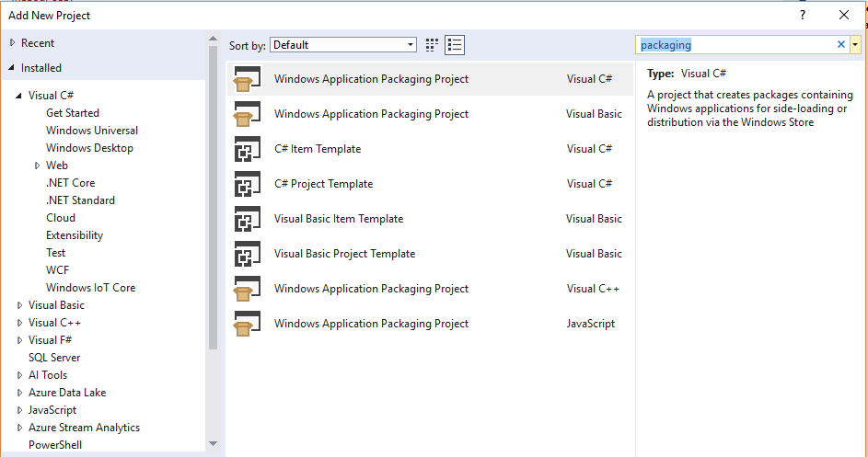
Task: Select Extensibility category
Action: pos(75,235)
